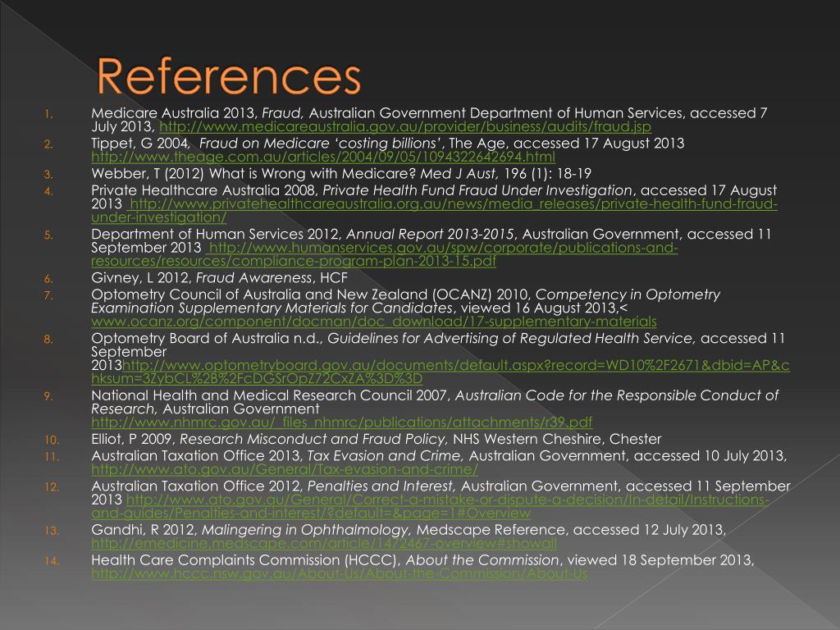The height and width of the screenshot is (630, 840).
Task: Open the emedicine.medscape.com article link
Action: click(323, 543)
